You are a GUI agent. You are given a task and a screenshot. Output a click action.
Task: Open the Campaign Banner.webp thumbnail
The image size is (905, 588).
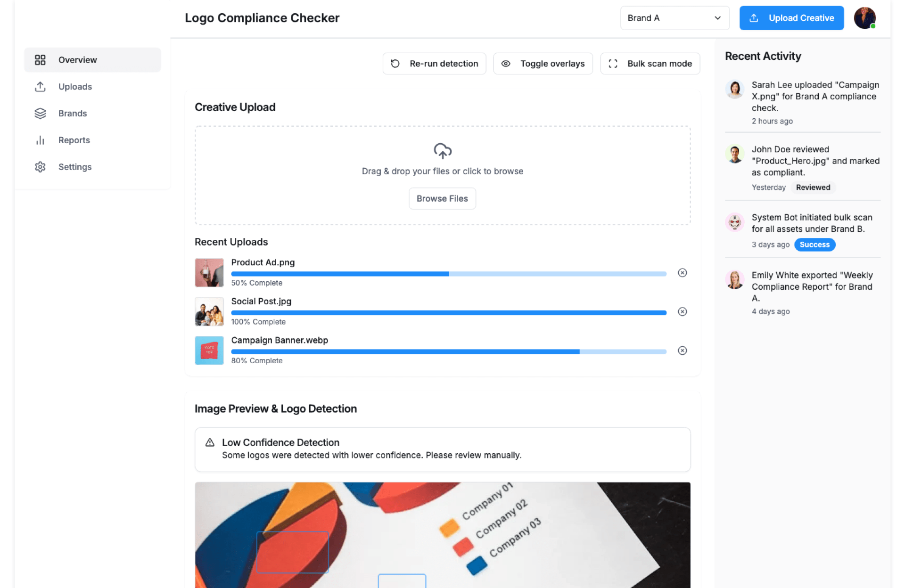pos(209,351)
